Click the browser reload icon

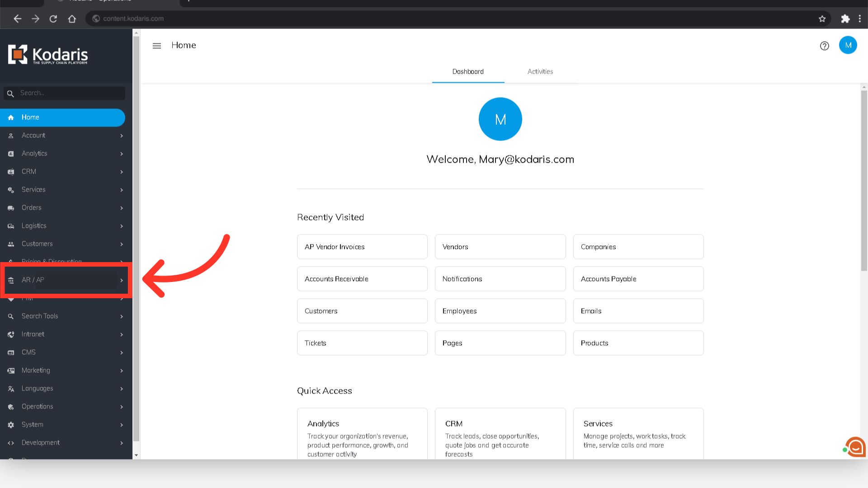pyautogui.click(x=53, y=19)
